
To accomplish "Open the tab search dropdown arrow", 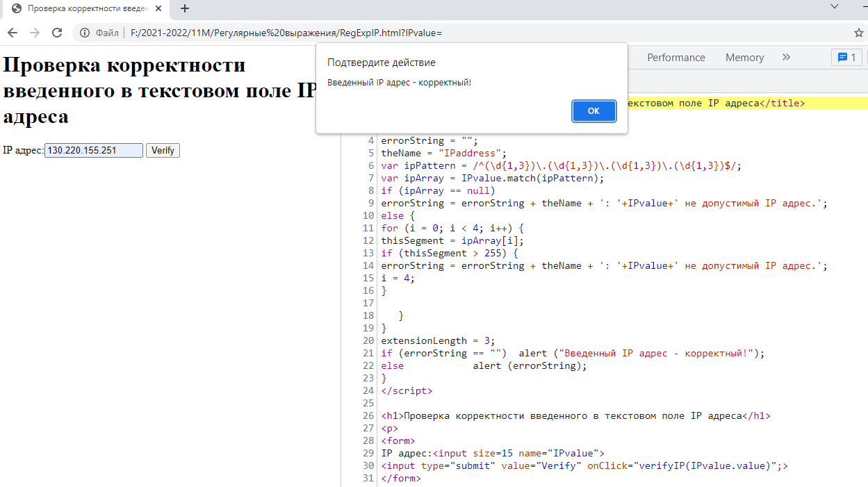I will 835,6.
